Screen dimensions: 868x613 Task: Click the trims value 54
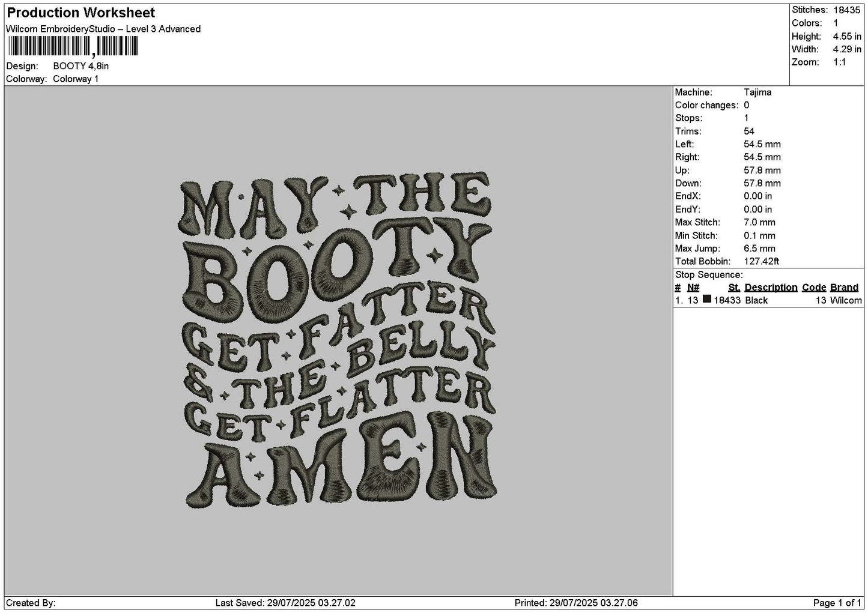click(749, 131)
